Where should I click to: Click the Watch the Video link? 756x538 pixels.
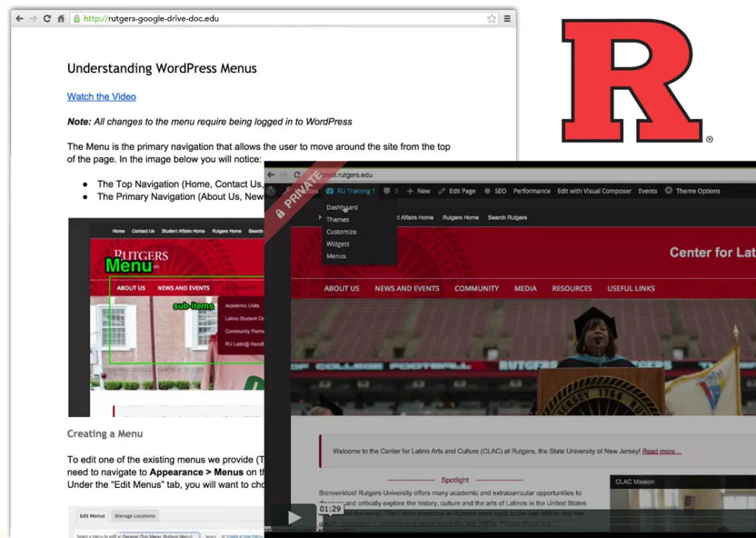tap(101, 97)
